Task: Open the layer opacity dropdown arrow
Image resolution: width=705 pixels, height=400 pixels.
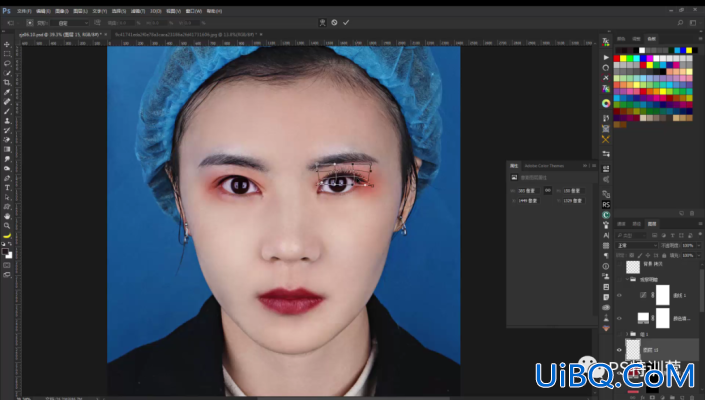Action: coord(699,245)
